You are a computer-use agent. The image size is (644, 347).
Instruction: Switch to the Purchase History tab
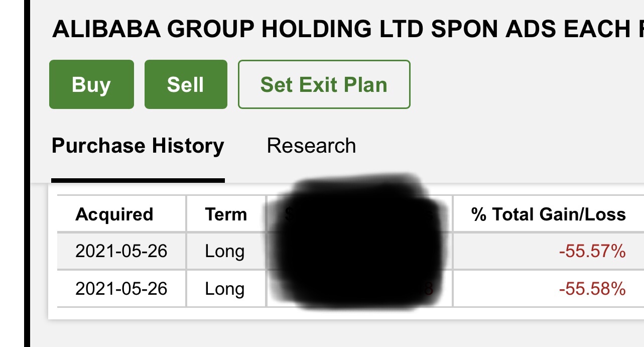(x=138, y=146)
